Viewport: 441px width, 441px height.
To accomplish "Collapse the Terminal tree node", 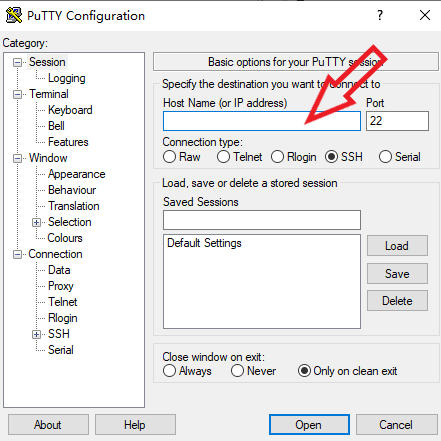I will [17, 94].
